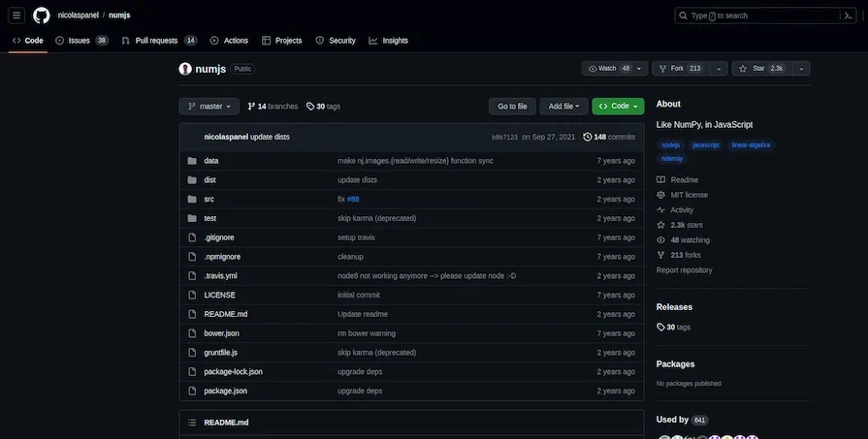Viewport: 868px width, 439px height.
Task: Expand the green Code dropdown
Action: click(x=617, y=106)
